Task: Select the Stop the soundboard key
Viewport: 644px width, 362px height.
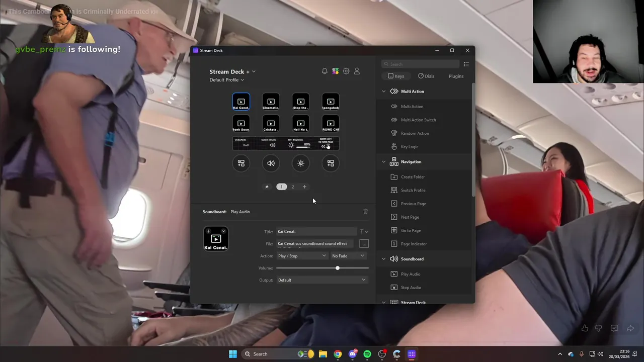Action: tap(301, 102)
